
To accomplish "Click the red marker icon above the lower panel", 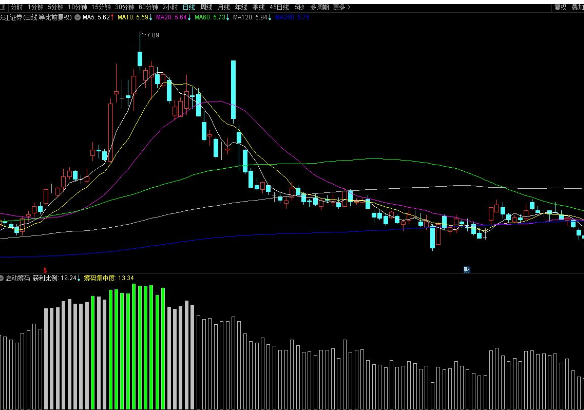I will coord(45,270).
